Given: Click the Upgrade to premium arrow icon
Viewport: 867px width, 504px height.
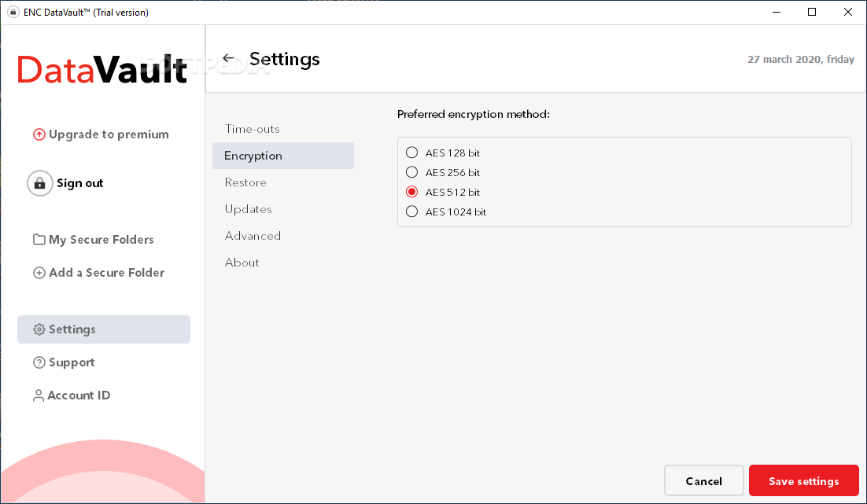Looking at the screenshot, I should tap(39, 134).
